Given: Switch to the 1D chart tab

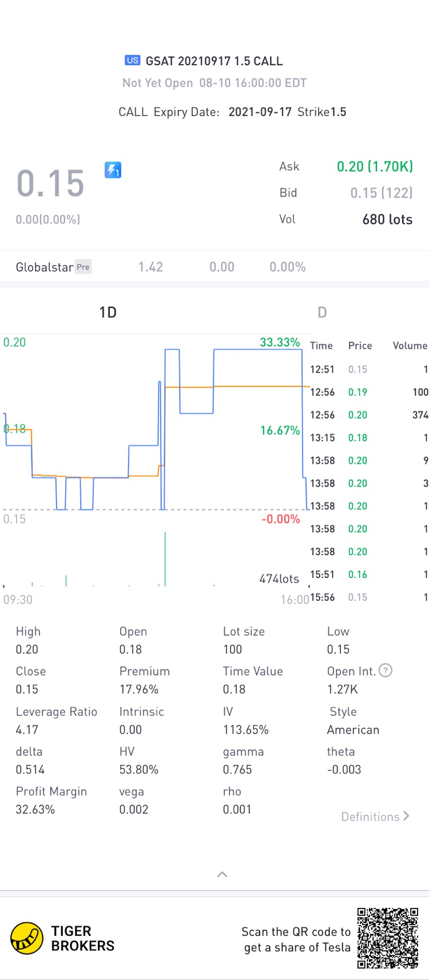Looking at the screenshot, I should tap(108, 312).
